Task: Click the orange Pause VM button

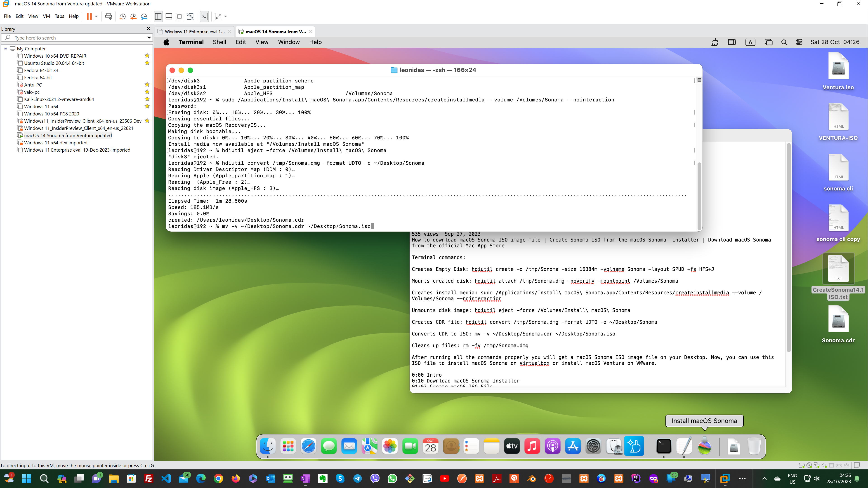Action: coord(89,16)
